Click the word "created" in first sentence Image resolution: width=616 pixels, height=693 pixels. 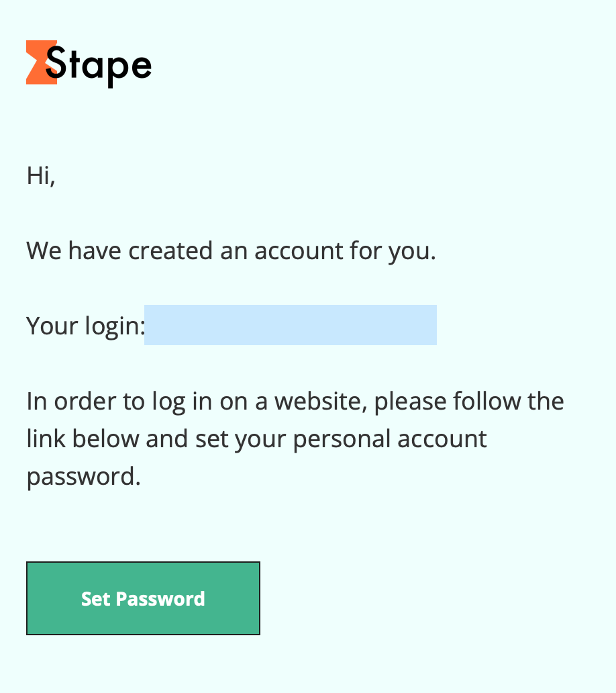[x=170, y=250]
